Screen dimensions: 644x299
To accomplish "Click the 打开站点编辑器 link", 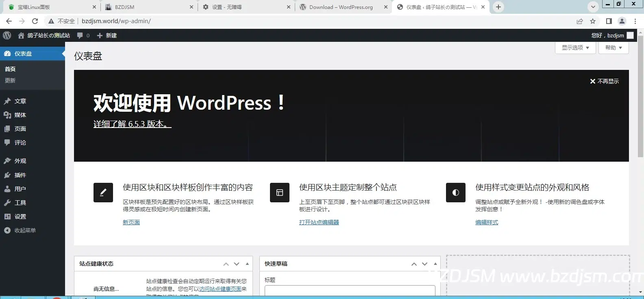I will 319,222.
